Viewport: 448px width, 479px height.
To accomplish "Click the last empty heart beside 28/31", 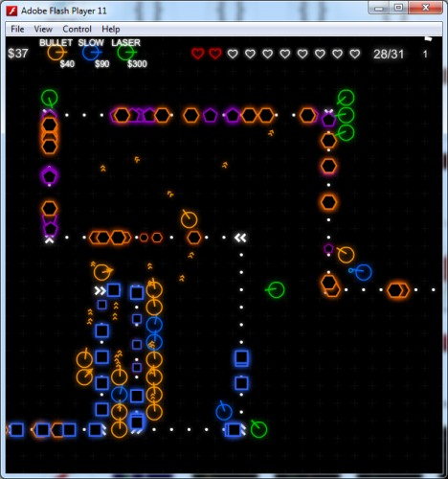I will coord(355,54).
